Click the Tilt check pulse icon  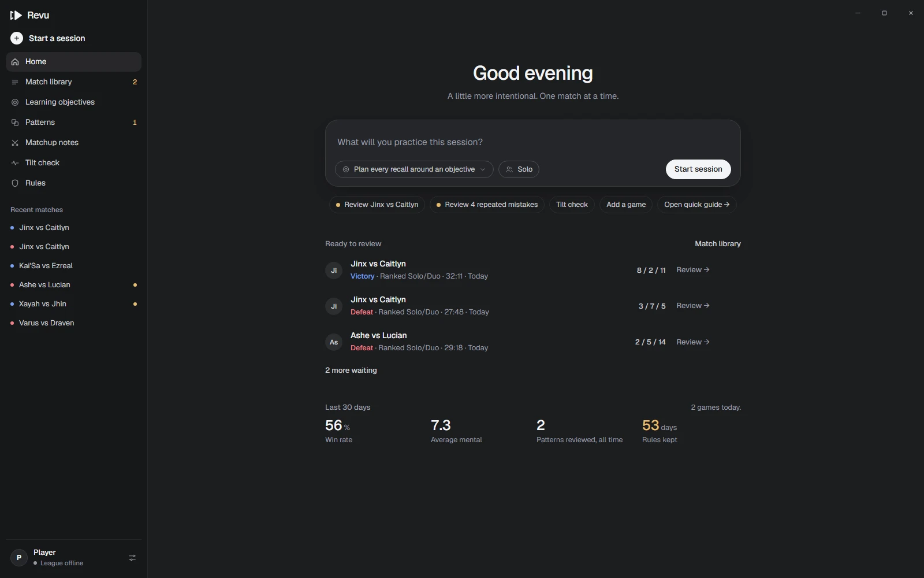[x=15, y=163]
